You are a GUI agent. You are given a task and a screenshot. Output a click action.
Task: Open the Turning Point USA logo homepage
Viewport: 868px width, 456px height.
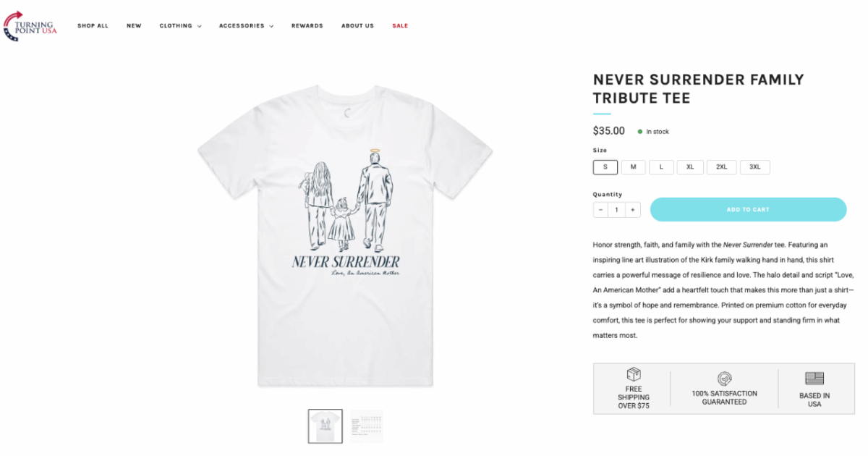click(30, 26)
